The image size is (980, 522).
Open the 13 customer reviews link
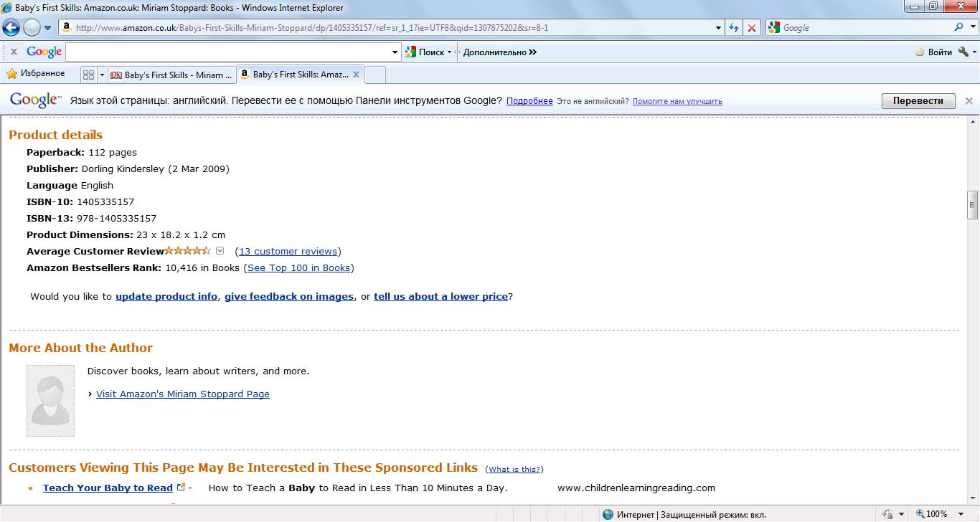[x=288, y=252]
